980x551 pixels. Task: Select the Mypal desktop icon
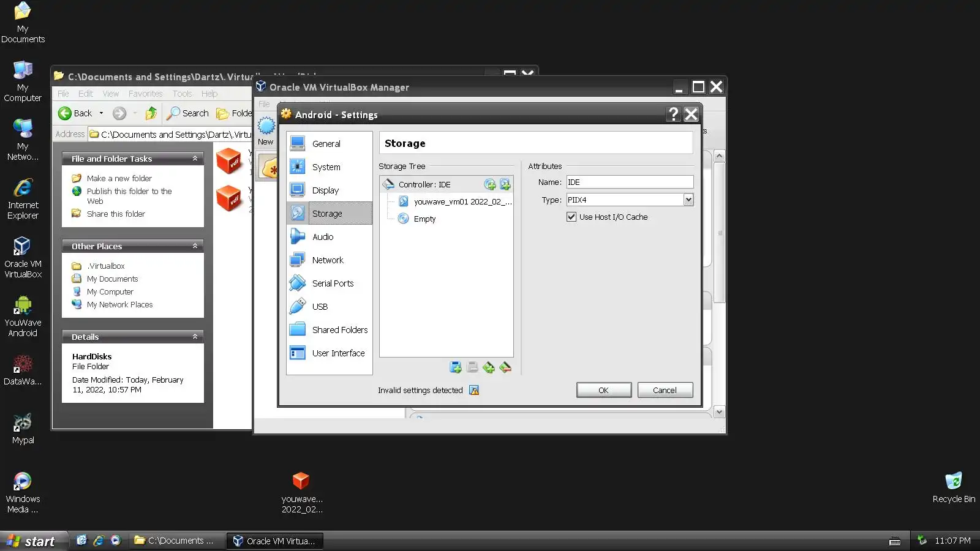23,429
